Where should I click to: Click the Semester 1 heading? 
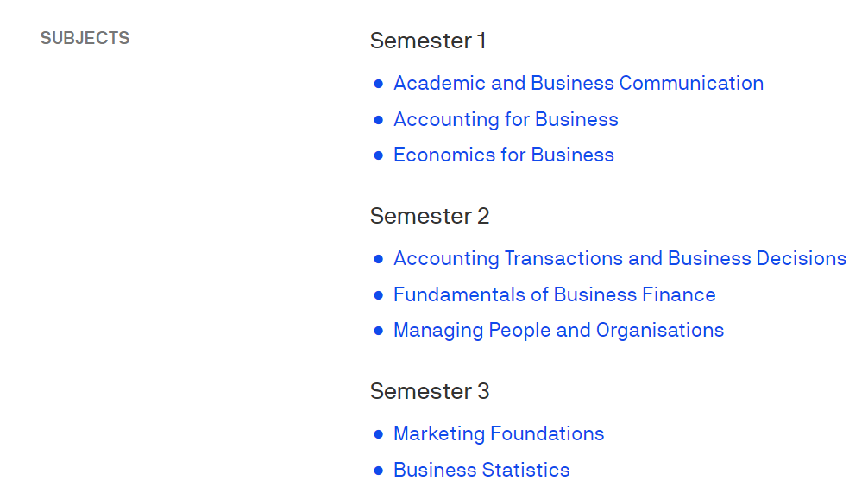(x=428, y=41)
